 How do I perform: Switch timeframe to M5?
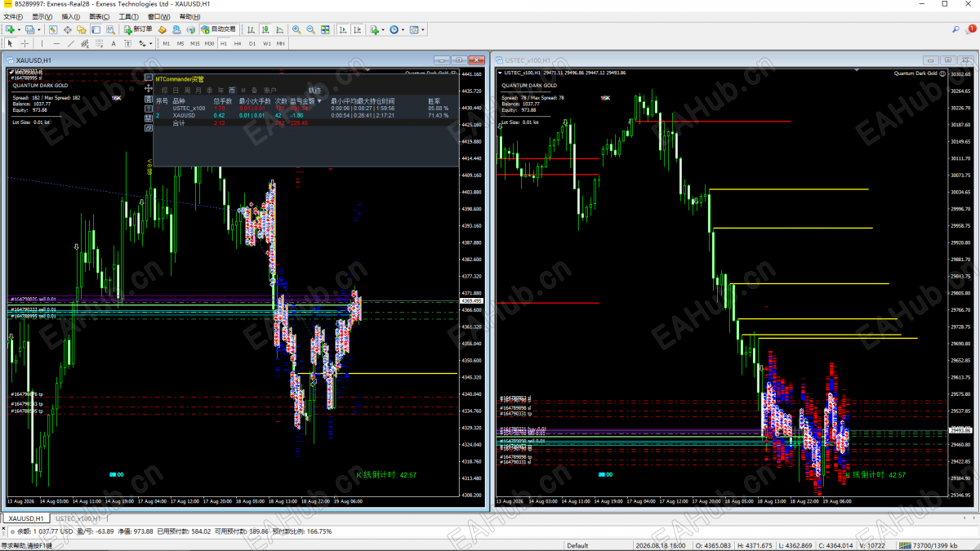tap(180, 43)
